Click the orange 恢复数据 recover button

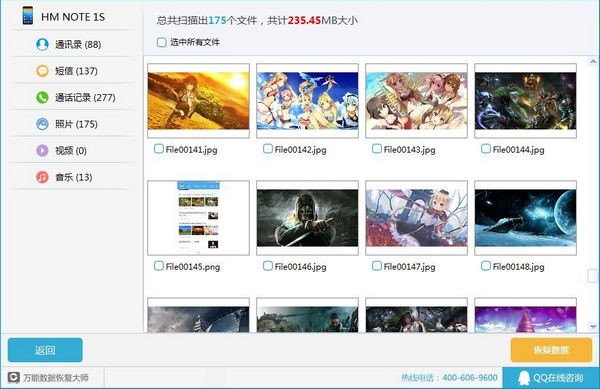click(x=551, y=350)
